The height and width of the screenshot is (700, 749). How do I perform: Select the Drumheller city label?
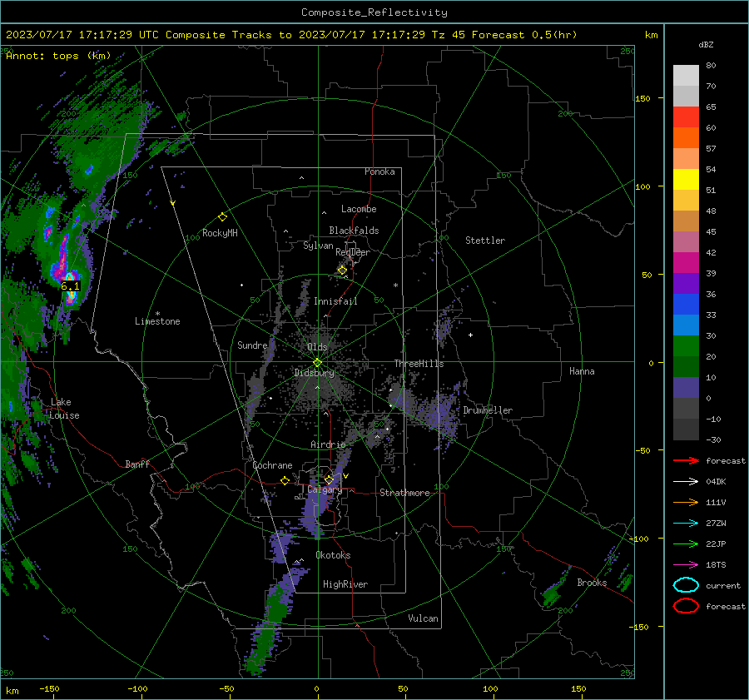(488, 410)
